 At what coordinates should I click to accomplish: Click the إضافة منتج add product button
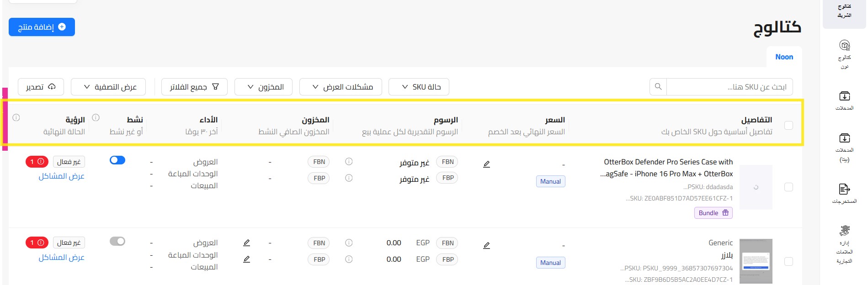[42, 27]
